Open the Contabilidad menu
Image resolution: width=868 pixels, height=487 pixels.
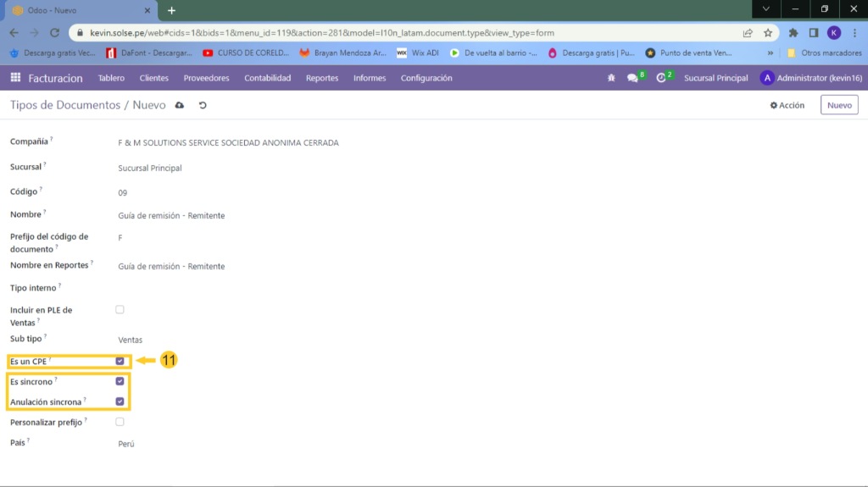[x=267, y=78]
